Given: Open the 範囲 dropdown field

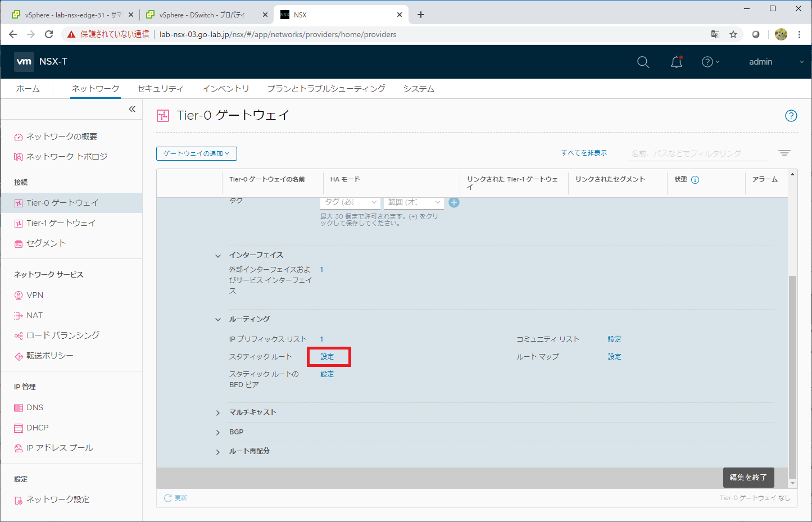Looking at the screenshot, I should tap(414, 202).
